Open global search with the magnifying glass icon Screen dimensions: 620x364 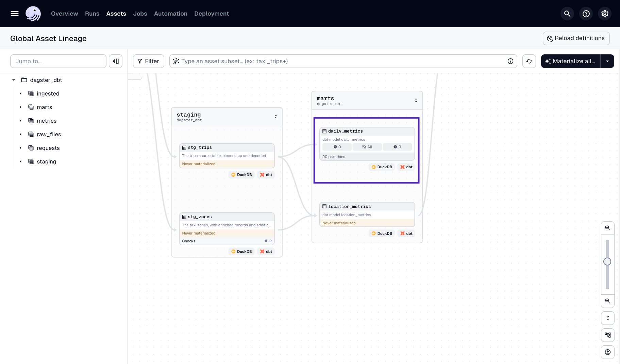coord(567,14)
